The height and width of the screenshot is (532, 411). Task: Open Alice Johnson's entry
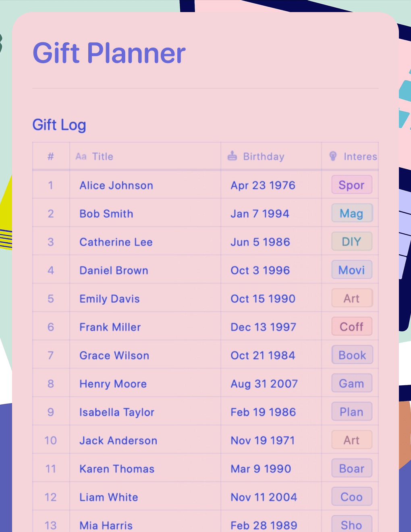click(116, 185)
